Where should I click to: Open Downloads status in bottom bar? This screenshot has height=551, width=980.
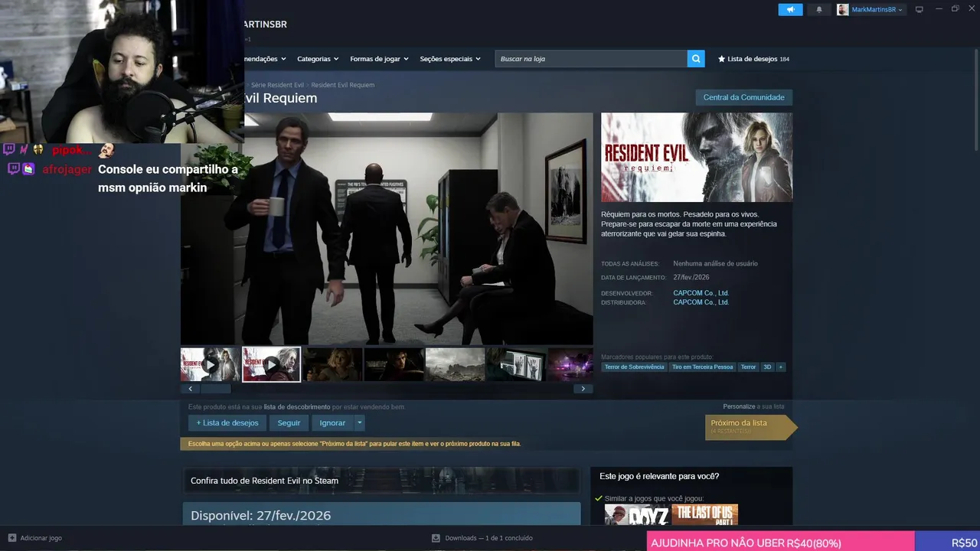click(482, 538)
